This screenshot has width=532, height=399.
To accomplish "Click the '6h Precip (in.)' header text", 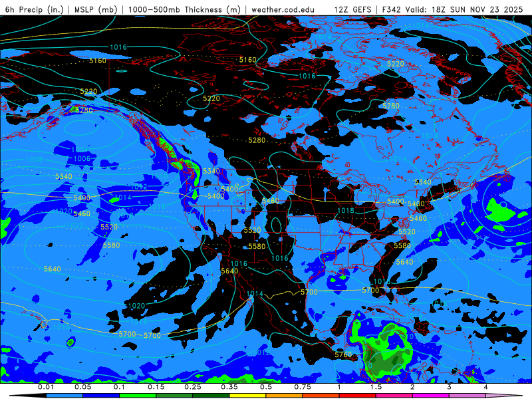I will 35,9.
